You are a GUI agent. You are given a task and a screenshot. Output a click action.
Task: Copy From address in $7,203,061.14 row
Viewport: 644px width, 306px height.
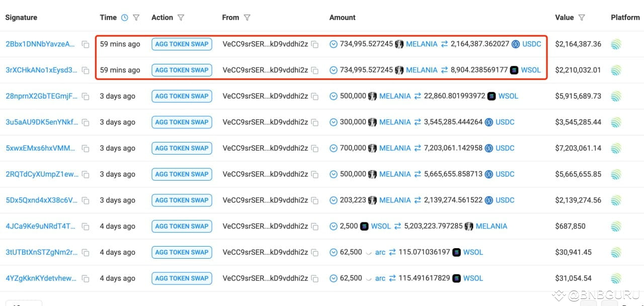tap(314, 148)
